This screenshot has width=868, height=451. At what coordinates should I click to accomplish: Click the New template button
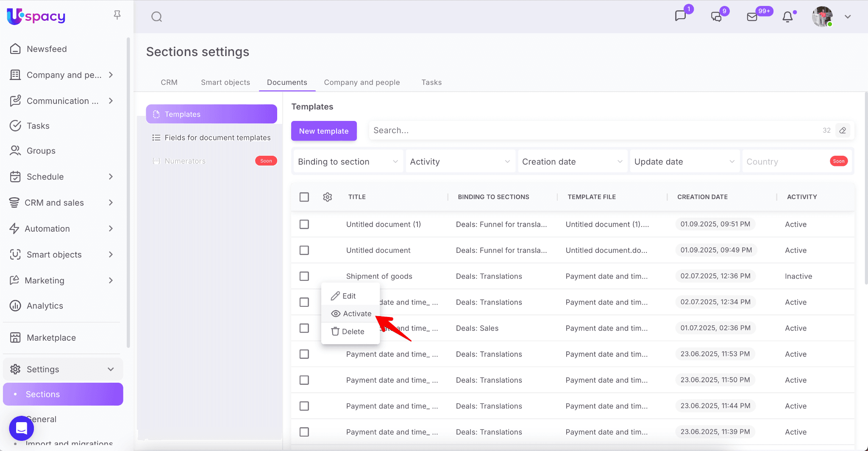coord(324,131)
